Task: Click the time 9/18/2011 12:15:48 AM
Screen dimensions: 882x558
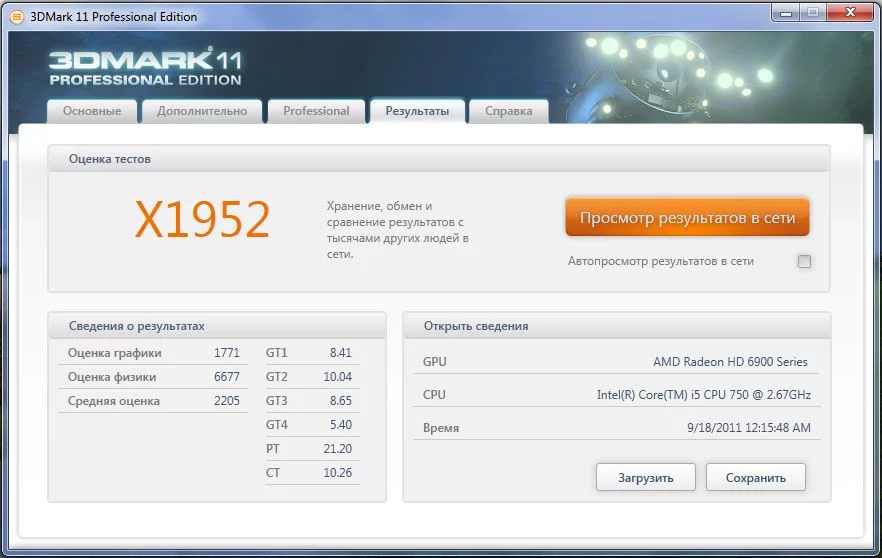Action: click(x=749, y=428)
